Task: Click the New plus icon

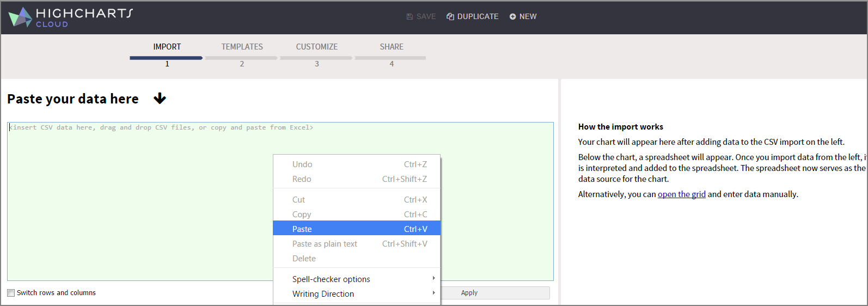Action: [x=512, y=17]
